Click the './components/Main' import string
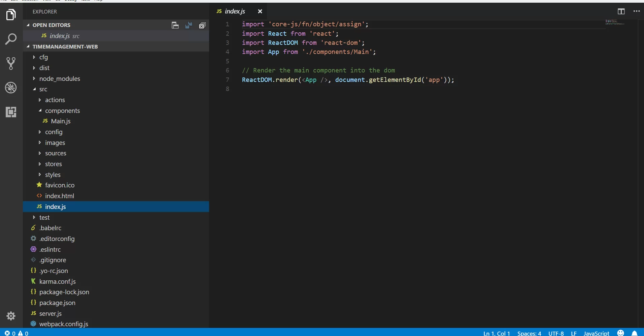This screenshot has width=644, height=336. pyautogui.click(x=337, y=52)
